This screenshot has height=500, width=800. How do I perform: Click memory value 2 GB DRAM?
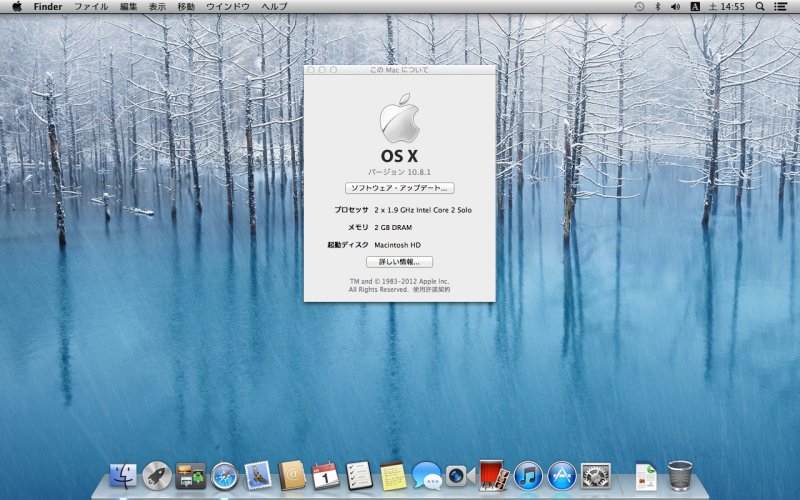click(x=393, y=228)
